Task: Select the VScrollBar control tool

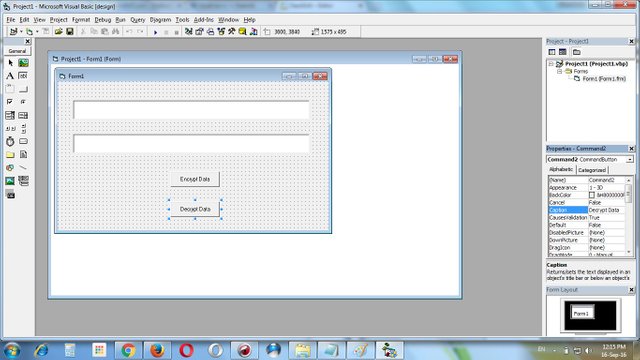Action: point(23,128)
